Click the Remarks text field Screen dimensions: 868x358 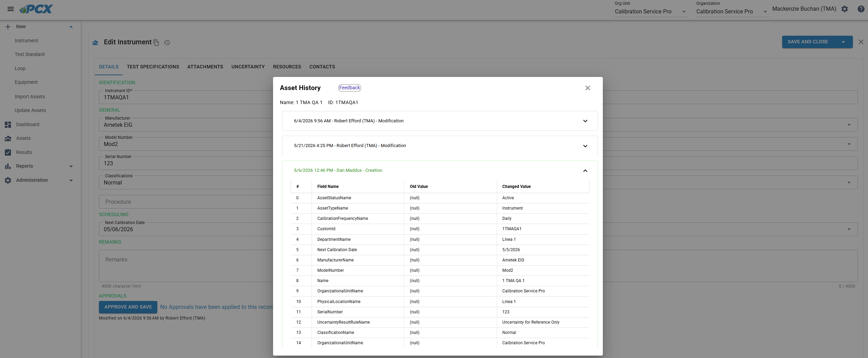tap(478, 266)
